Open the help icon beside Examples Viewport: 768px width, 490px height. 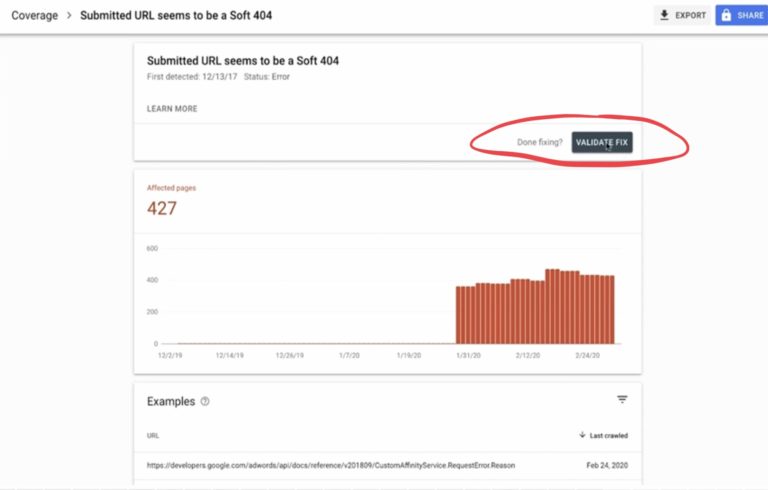(205, 401)
